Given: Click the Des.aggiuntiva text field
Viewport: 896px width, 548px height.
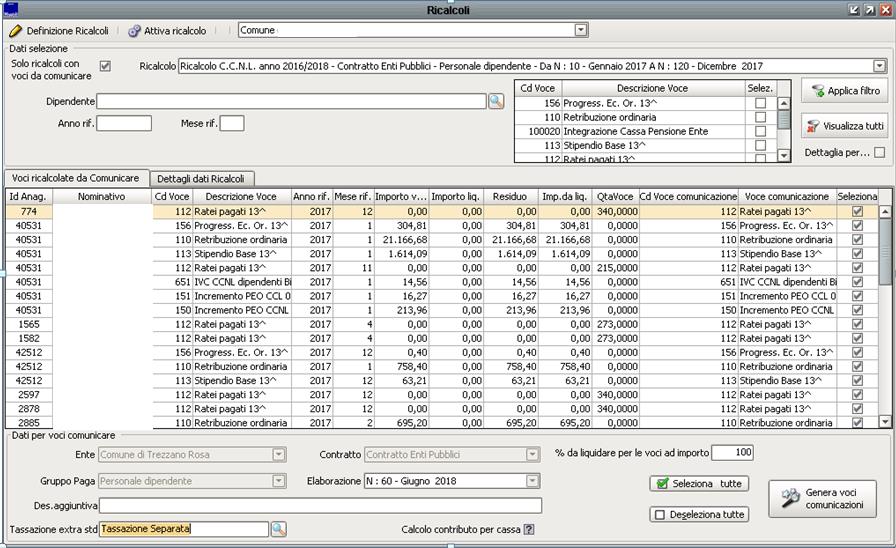Looking at the screenshot, I should 320,505.
